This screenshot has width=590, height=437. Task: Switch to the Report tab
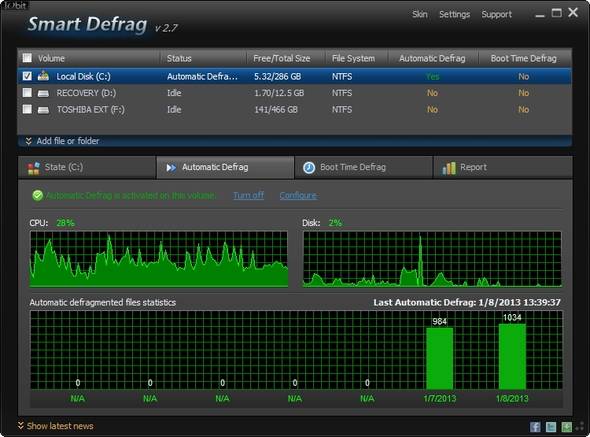pos(503,167)
